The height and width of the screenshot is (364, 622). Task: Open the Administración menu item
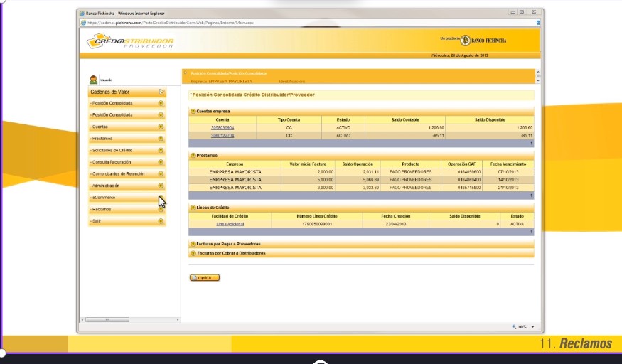coord(127,186)
